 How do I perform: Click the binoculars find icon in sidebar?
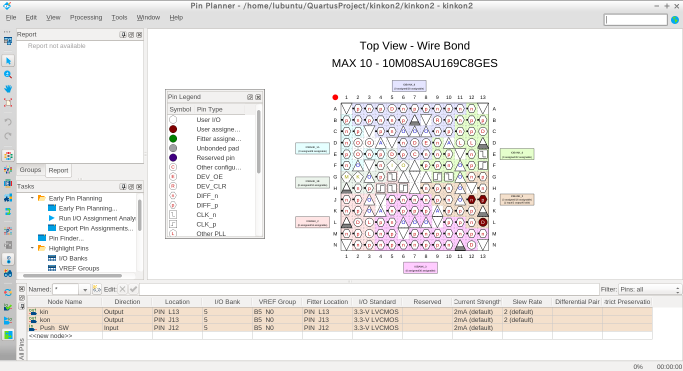[x=8, y=273]
